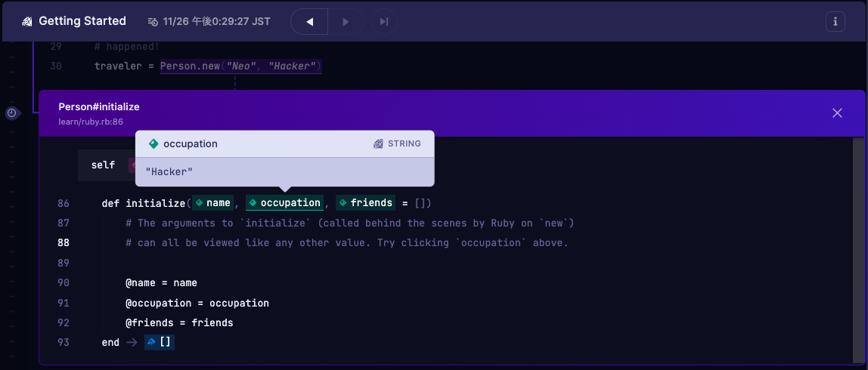Step back with the left arrow button
The width and height of the screenshot is (868, 370).
point(309,22)
